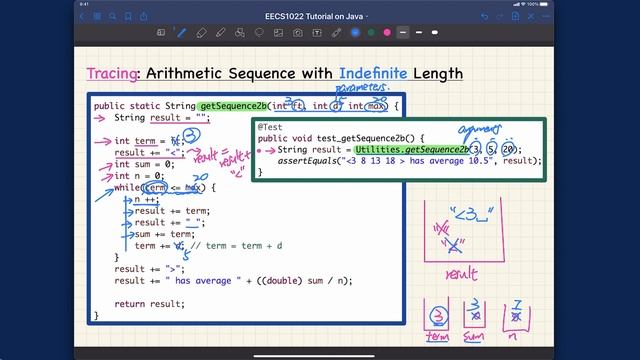Click 'public void test_getSequence2b()' line
This screenshot has width=640, height=360.
pos(341,138)
